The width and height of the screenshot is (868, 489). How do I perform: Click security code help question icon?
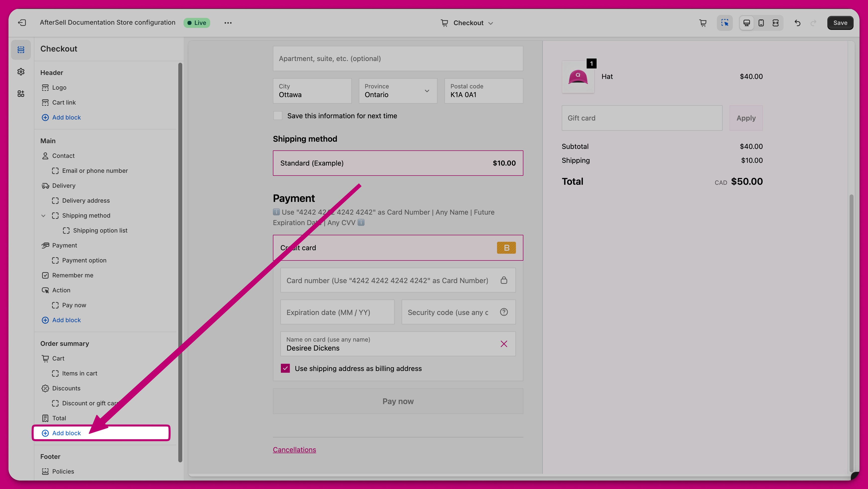(x=504, y=312)
